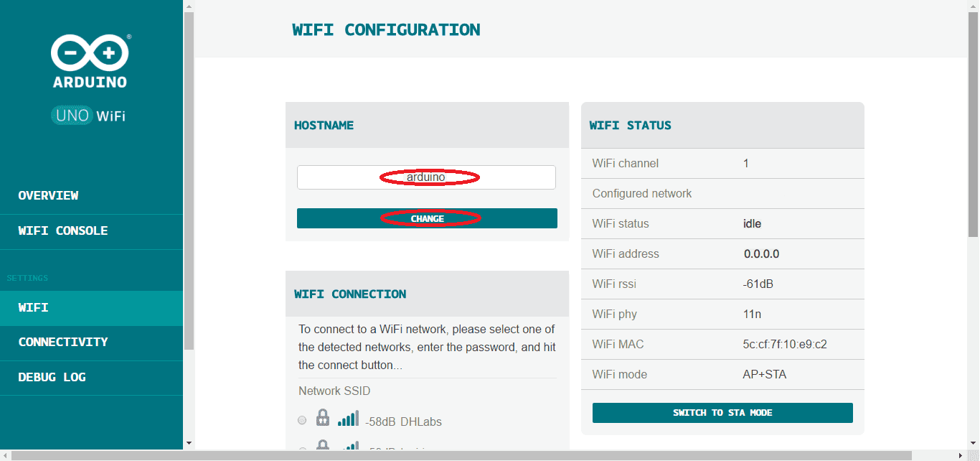
Task: Click the sidebar scrollbar down arrow
Action: tap(189, 443)
